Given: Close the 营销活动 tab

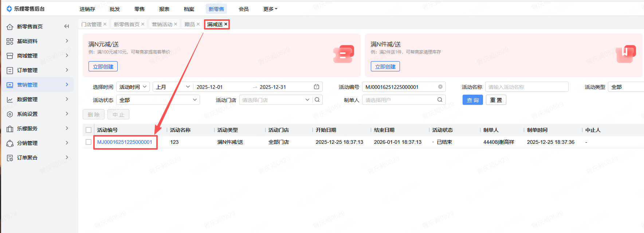Looking at the screenshot, I should [176, 24].
